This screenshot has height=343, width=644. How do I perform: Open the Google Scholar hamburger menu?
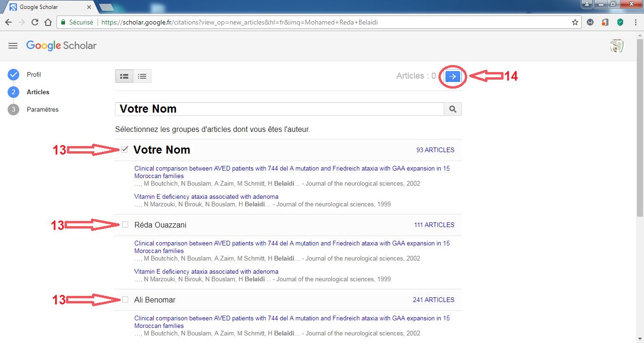click(13, 46)
